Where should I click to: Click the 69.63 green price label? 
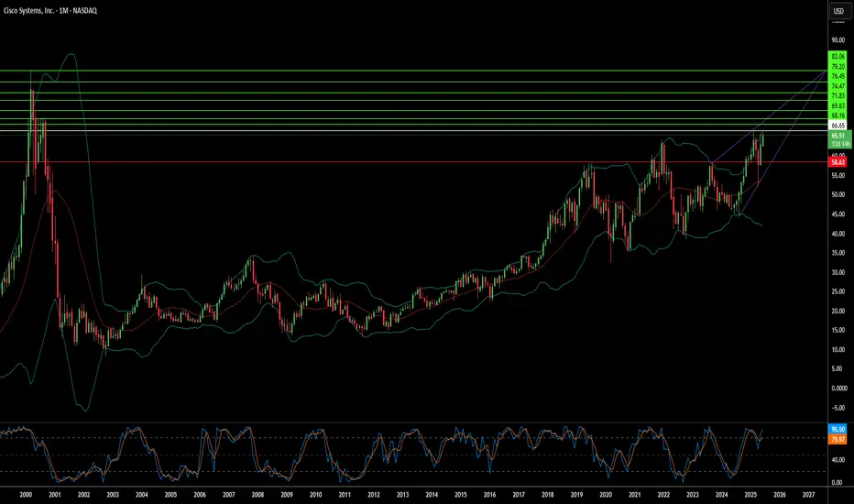tap(838, 105)
